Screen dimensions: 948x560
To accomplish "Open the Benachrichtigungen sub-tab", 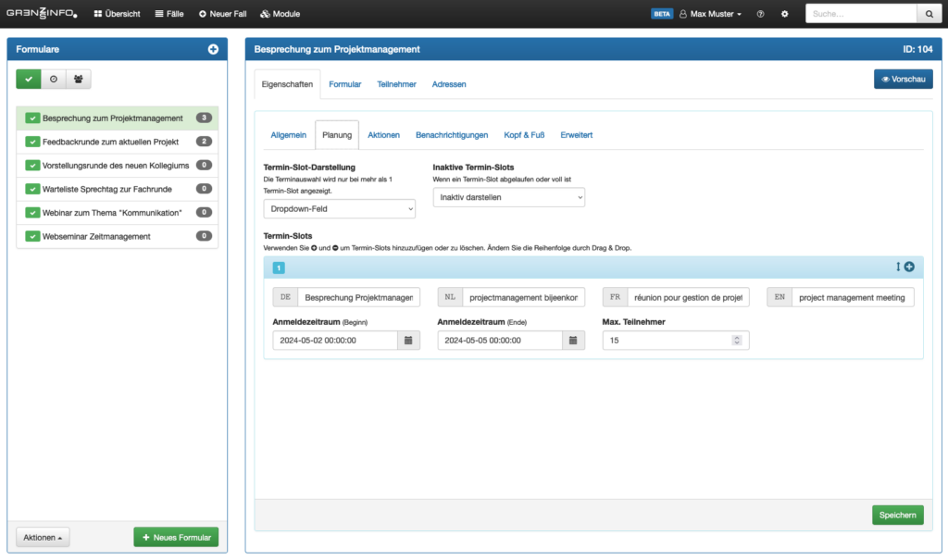I will pyautogui.click(x=452, y=135).
